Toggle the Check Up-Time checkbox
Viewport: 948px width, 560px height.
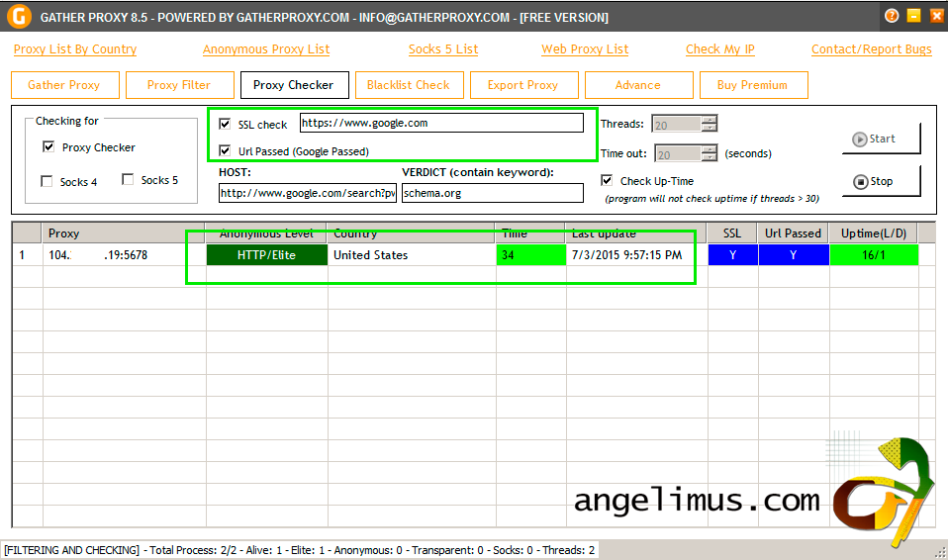coord(607,180)
